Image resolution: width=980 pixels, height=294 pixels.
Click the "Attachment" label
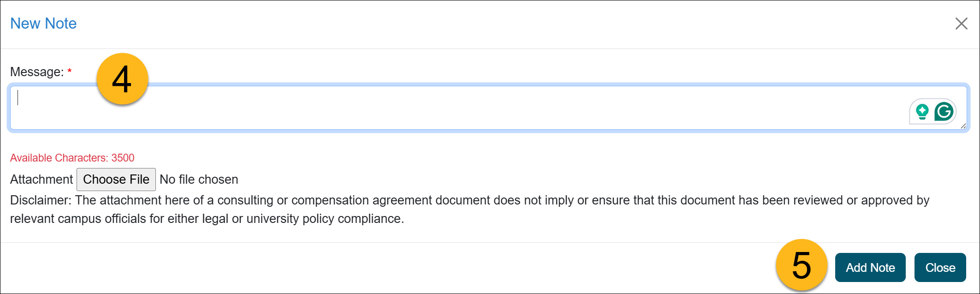[x=42, y=180]
